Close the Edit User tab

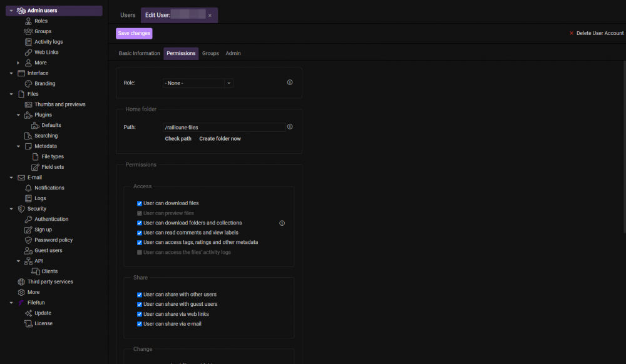pyautogui.click(x=210, y=16)
